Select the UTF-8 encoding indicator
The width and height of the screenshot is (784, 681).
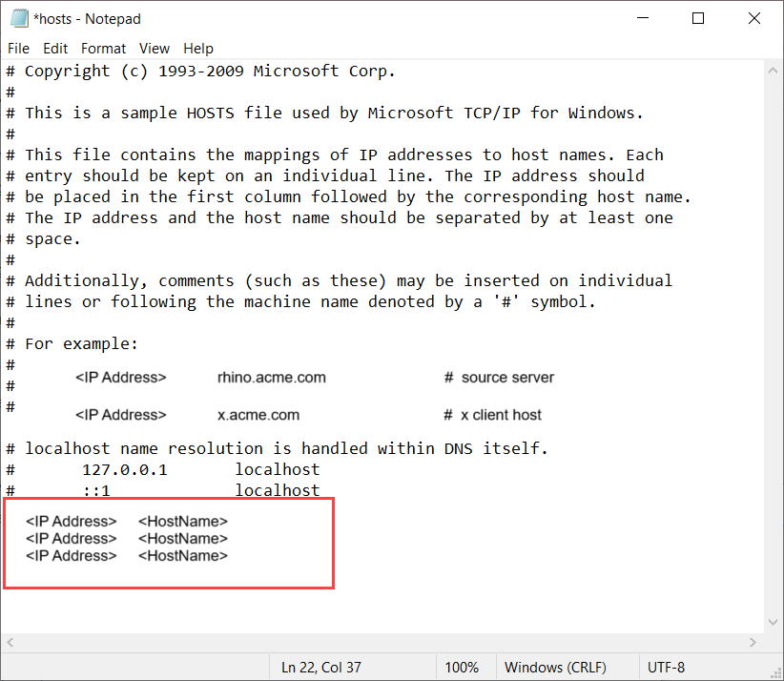(666, 667)
